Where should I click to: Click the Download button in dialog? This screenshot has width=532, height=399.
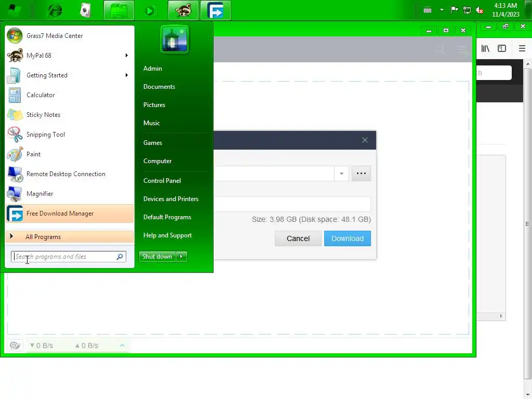click(348, 238)
